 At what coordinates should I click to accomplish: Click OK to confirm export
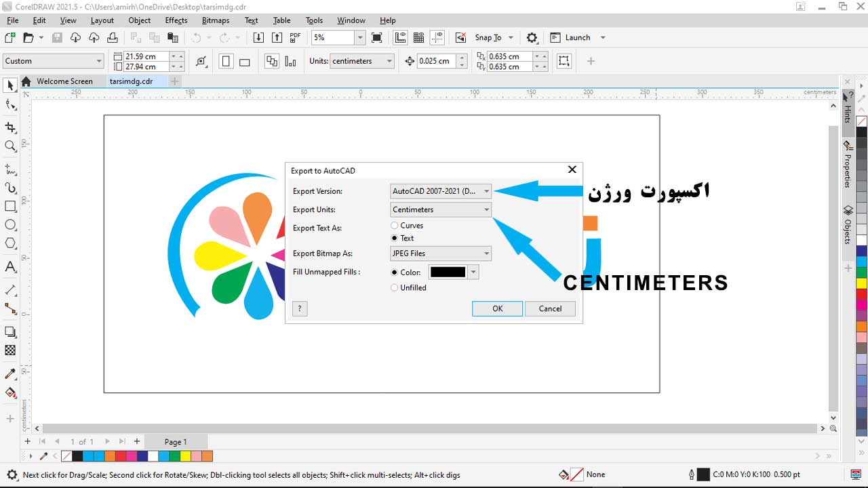(497, 308)
